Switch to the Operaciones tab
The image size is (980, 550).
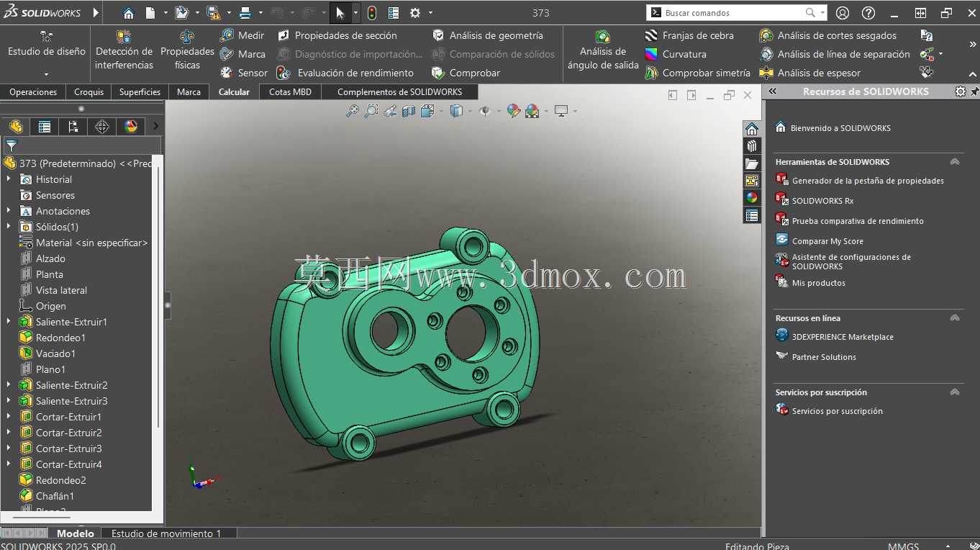pos(33,92)
